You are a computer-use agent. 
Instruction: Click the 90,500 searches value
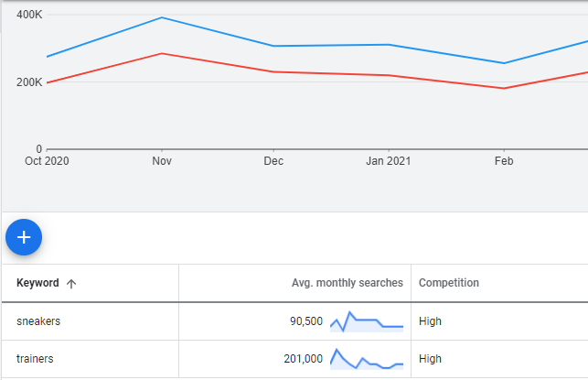click(304, 321)
